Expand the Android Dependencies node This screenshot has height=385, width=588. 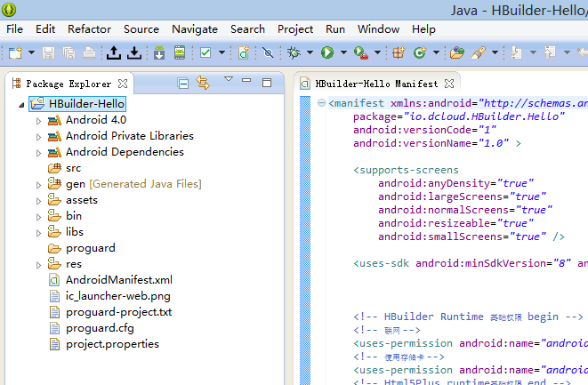point(38,153)
